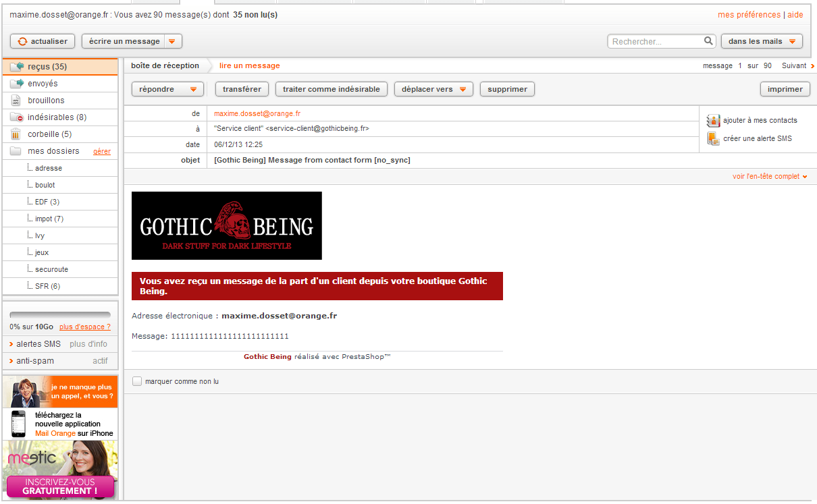
Task: Open the envoyés folder
Action: click(60, 84)
